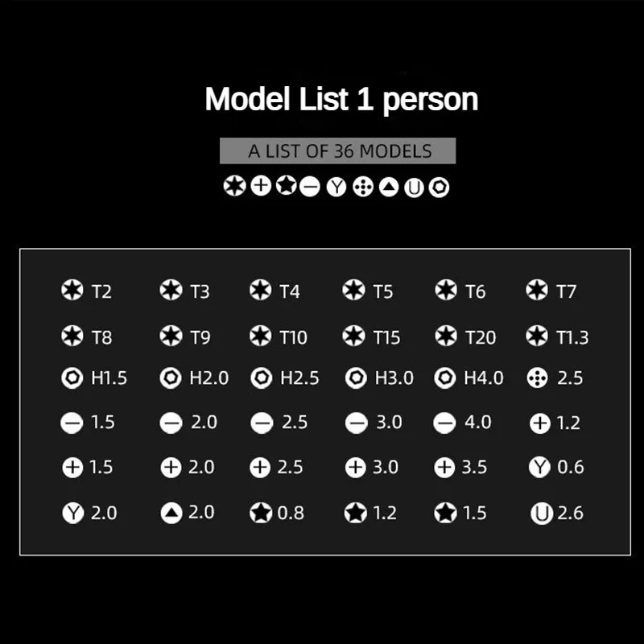644x644 pixels.
Task: Click the 'A LIST OF 36 MODELS' banner
Action: pyautogui.click(x=337, y=151)
